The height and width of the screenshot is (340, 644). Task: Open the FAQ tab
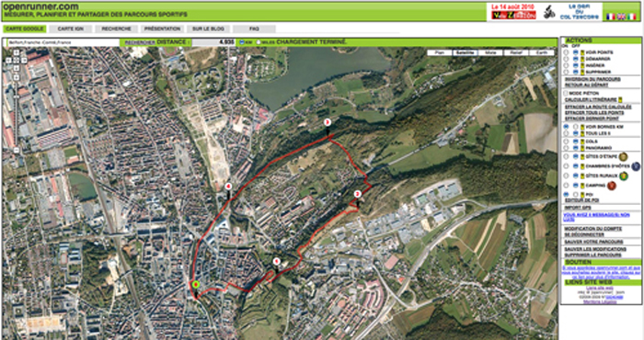[254, 28]
